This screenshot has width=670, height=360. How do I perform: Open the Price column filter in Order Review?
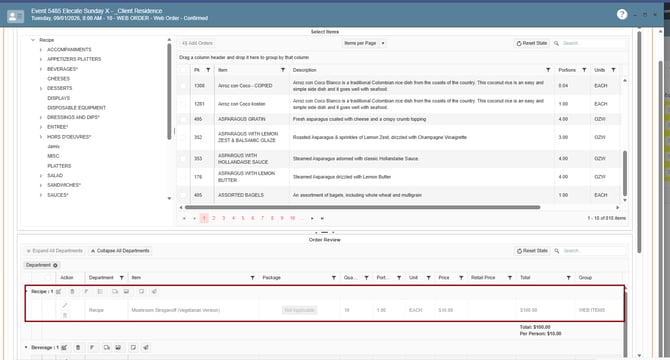(x=461, y=278)
